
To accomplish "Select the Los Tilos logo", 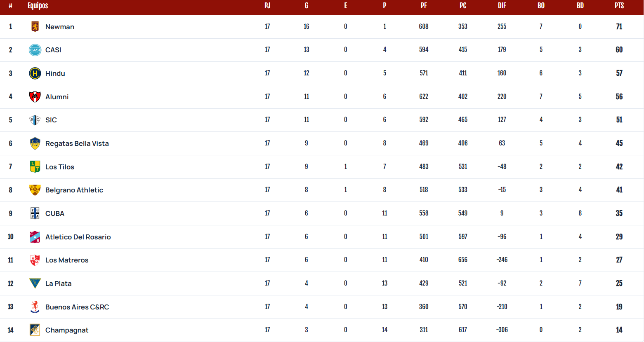I will click(35, 167).
